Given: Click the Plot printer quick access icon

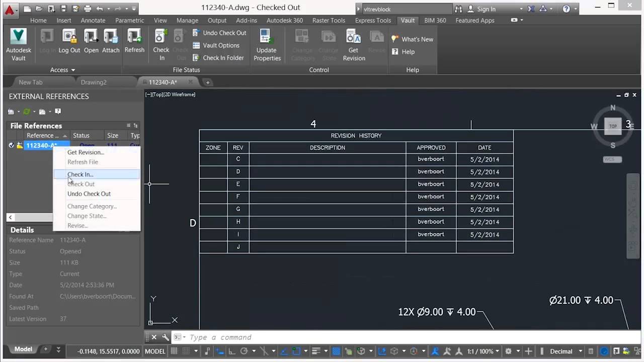Looking at the screenshot, I should point(88,9).
